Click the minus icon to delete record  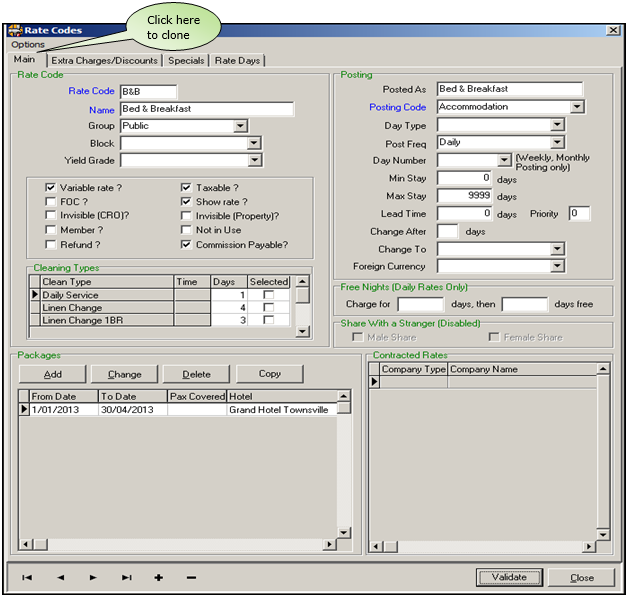click(191, 577)
